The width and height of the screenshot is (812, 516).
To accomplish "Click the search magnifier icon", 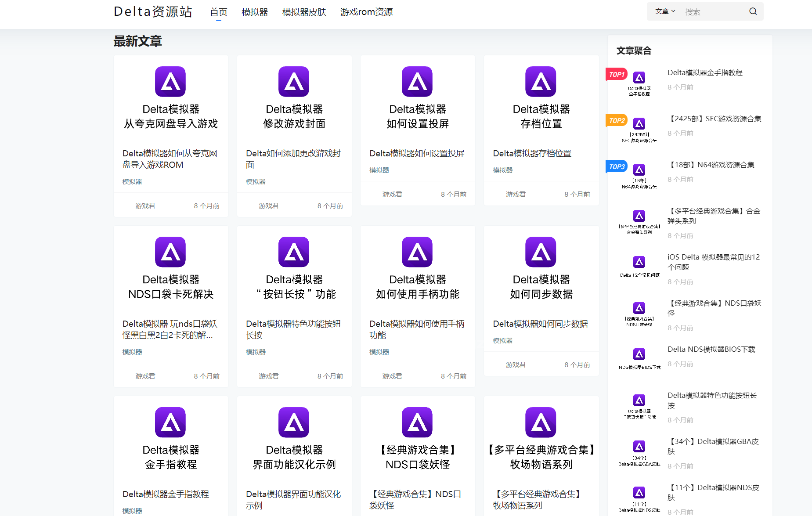I will 753,11.
